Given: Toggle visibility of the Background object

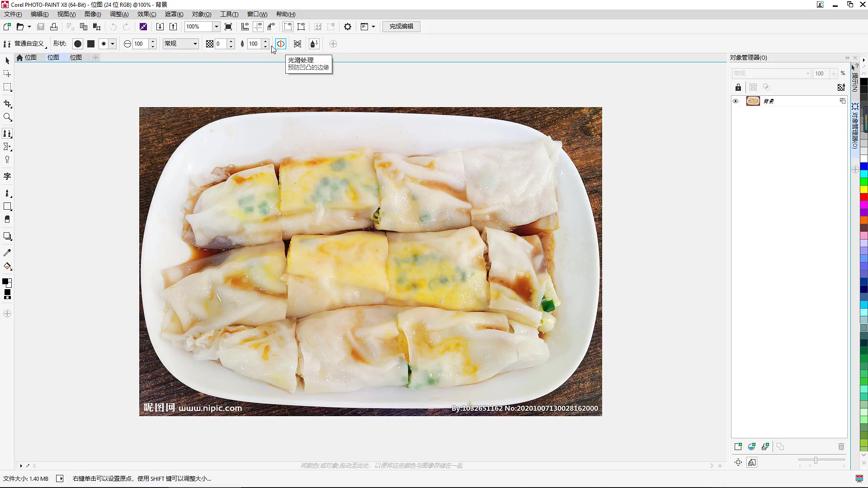Looking at the screenshot, I should click(736, 101).
